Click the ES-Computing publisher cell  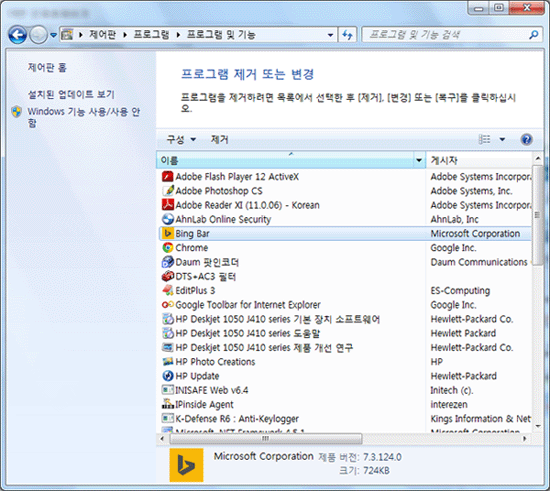coord(460,290)
